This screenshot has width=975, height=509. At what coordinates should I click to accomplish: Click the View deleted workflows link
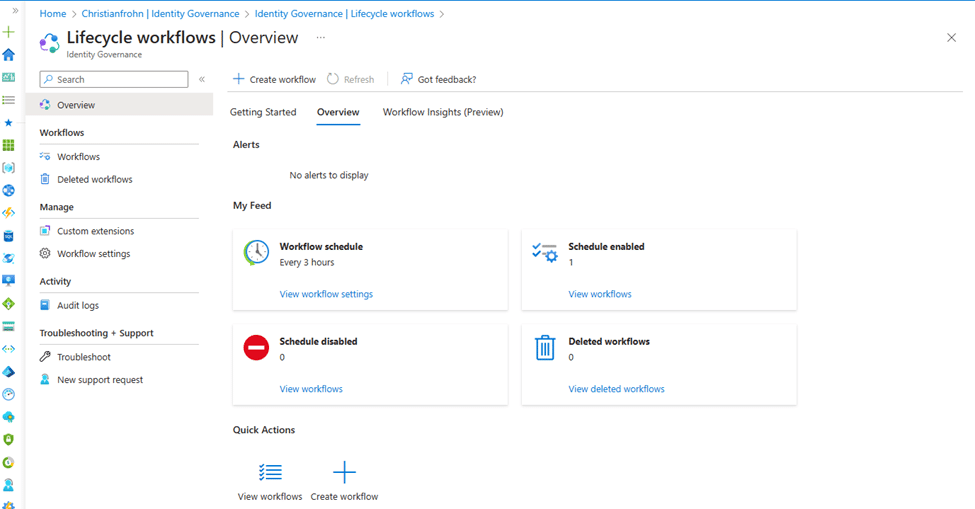click(x=616, y=389)
